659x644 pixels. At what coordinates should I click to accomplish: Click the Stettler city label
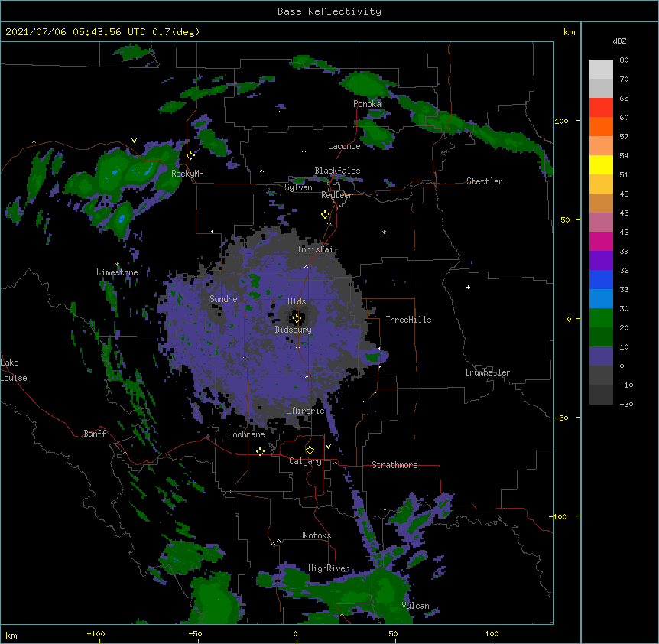coord(485,181)
